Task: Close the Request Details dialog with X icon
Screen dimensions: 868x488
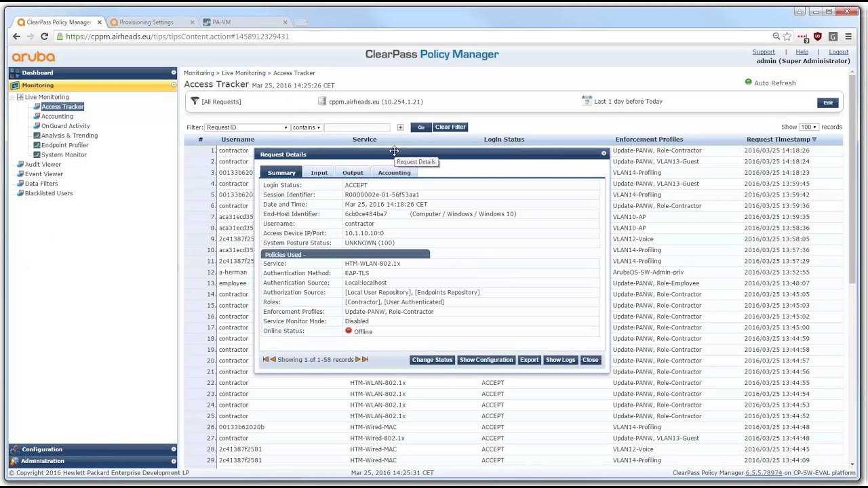Action: coord(604,154)
